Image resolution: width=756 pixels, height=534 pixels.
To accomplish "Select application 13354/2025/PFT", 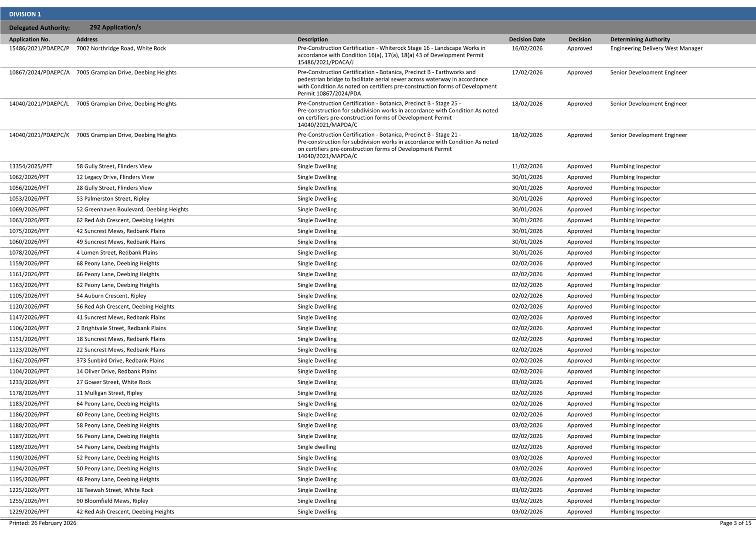I will tap(31, 166).
